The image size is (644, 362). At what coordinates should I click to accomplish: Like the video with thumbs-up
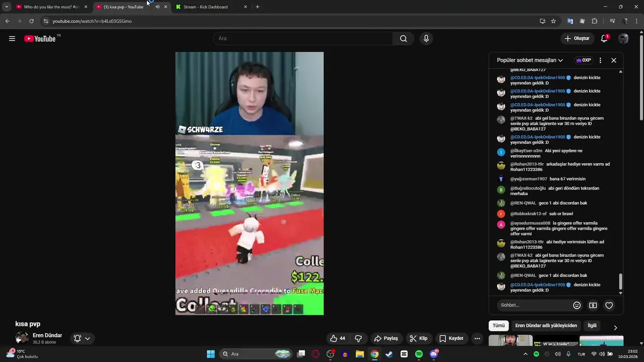[x=338, y=338]
